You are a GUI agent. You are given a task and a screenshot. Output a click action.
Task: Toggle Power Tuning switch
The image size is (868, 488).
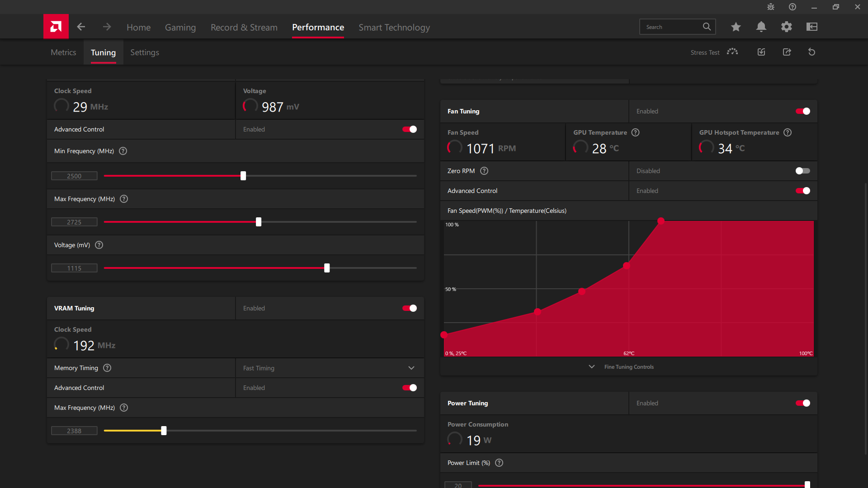(803, 403)
